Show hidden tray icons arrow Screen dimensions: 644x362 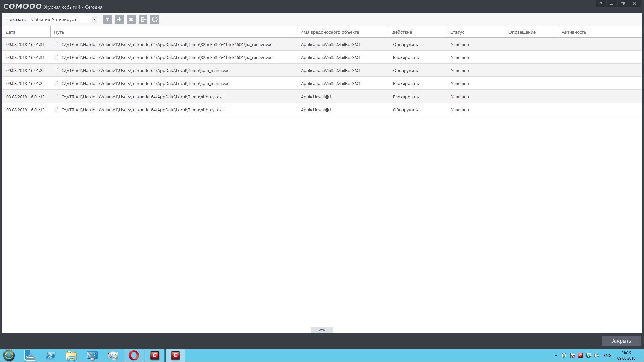tap(556, 355)
